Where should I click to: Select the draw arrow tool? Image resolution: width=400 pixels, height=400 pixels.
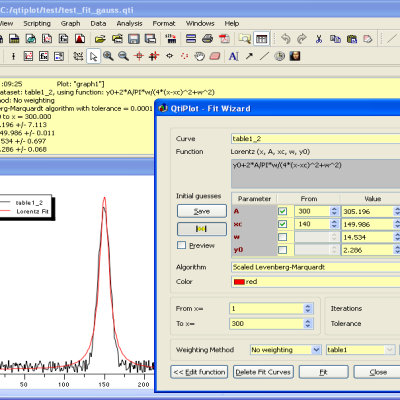click(x=249, y=56)
